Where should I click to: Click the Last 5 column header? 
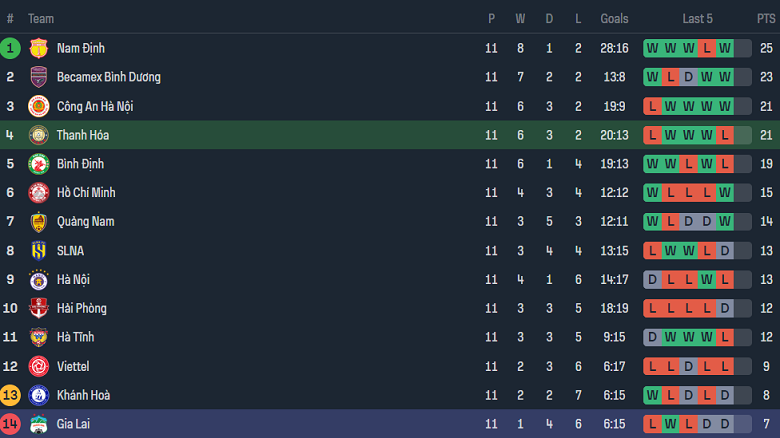(x=697, y=19)
